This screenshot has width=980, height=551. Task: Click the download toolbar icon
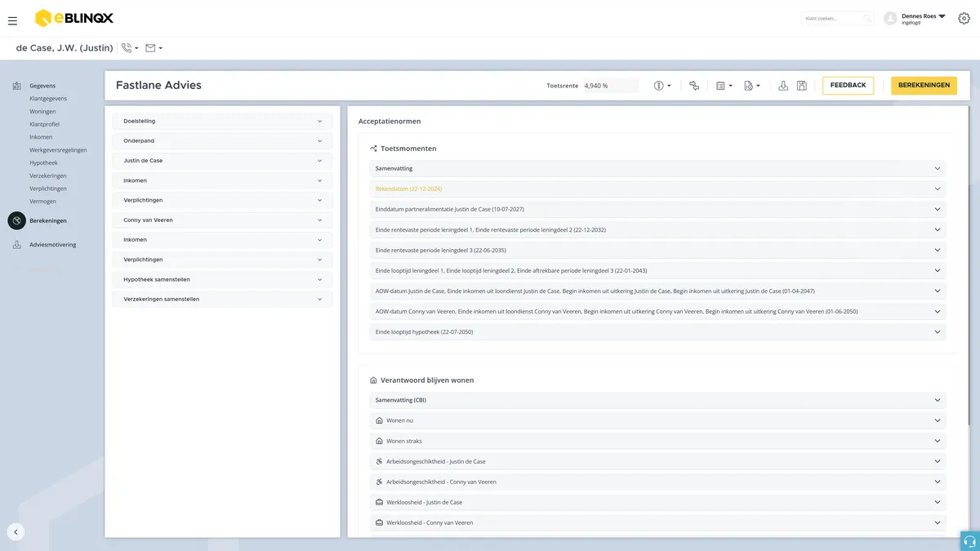click(783, 86)
